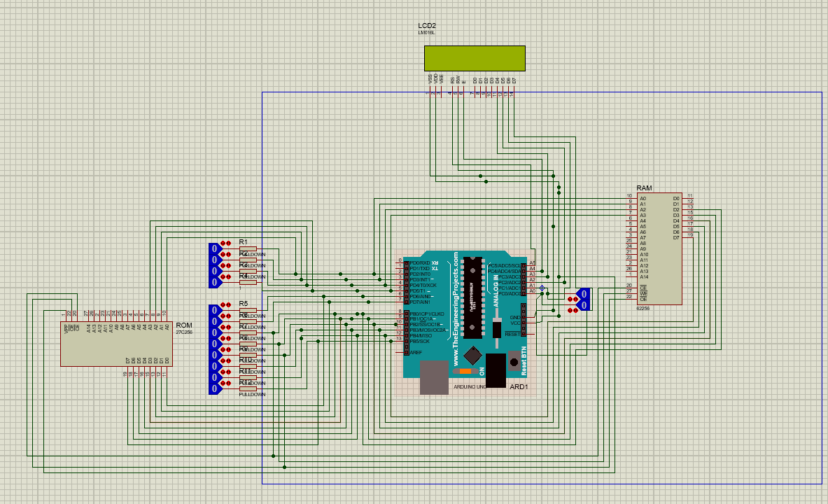The height and width of the screenshot is (504, 828).
Task: Select the R1 pulldown resistor
Action: 248,249
